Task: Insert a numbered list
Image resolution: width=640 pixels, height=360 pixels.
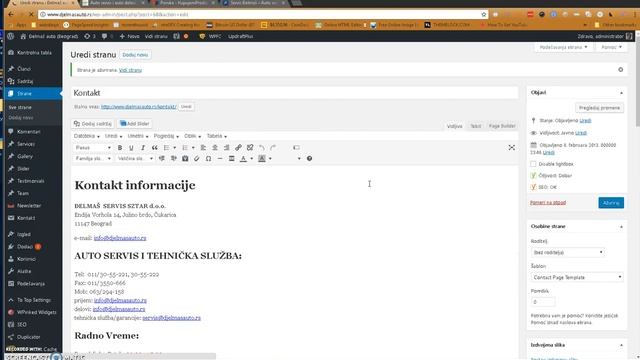Action: click(185, 148)
